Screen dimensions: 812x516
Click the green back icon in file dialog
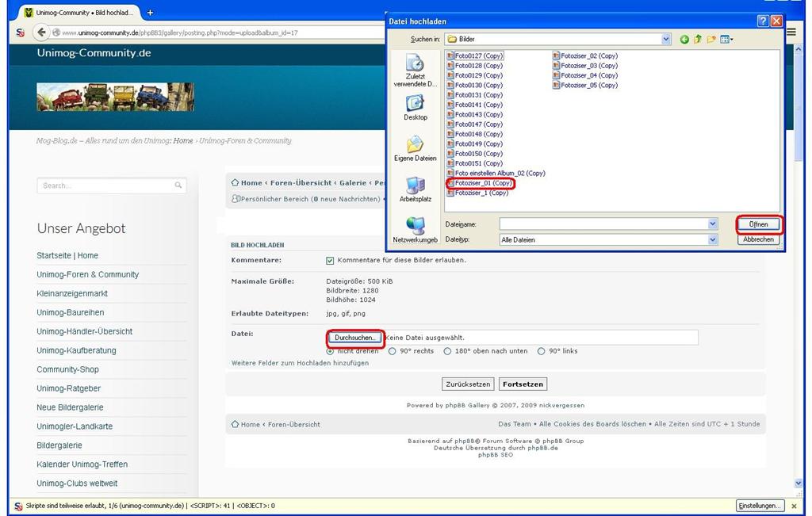click(684, 39)
